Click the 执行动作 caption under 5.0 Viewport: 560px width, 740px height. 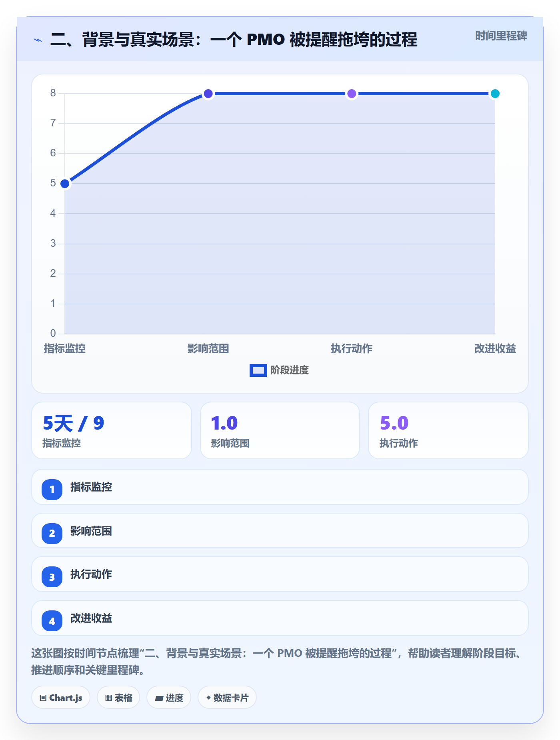pyautogui.click(x=399, y=443)
